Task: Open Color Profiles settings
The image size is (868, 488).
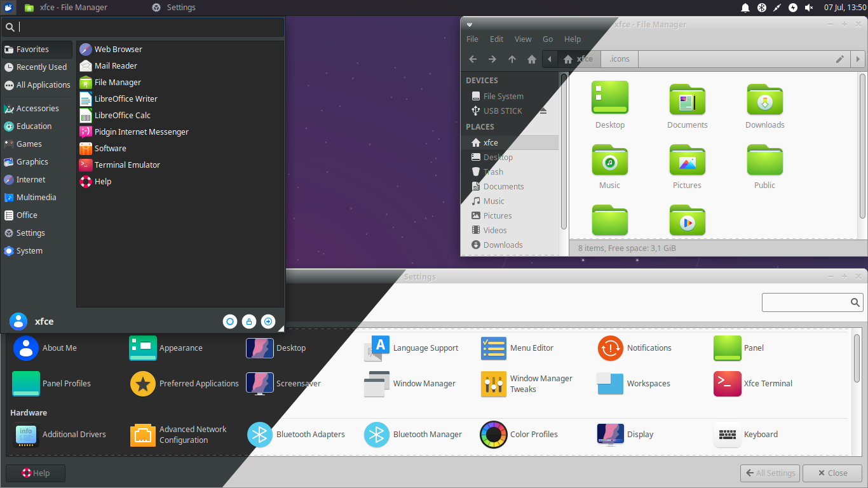Action: (519, 435)
